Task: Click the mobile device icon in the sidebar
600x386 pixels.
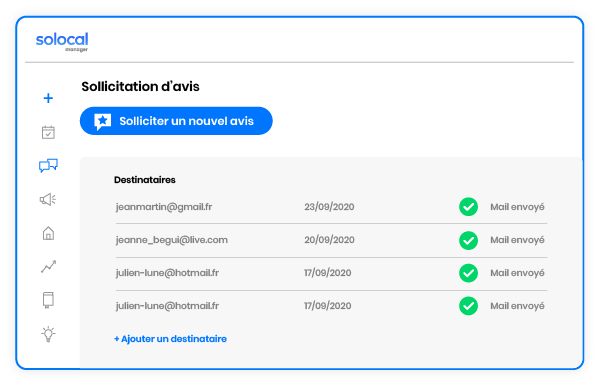Action: point(48,300)
